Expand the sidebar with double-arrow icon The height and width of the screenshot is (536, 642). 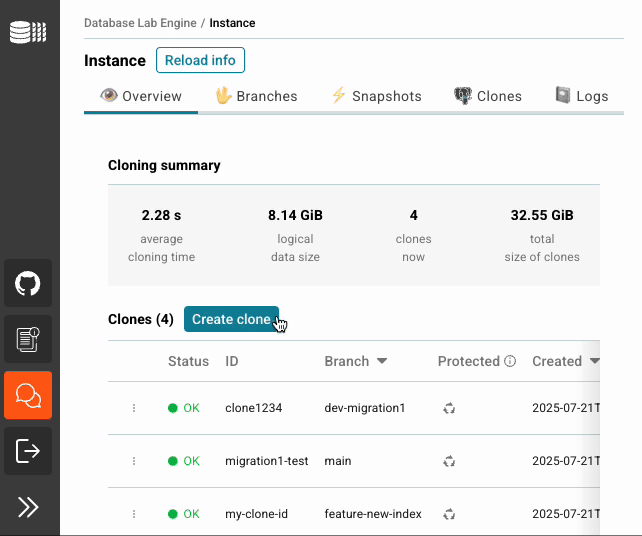tap(28, 507)
